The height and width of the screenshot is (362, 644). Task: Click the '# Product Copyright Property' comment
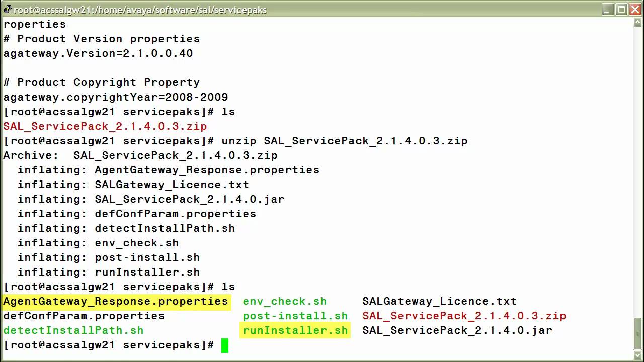click(x=102, y=82)
